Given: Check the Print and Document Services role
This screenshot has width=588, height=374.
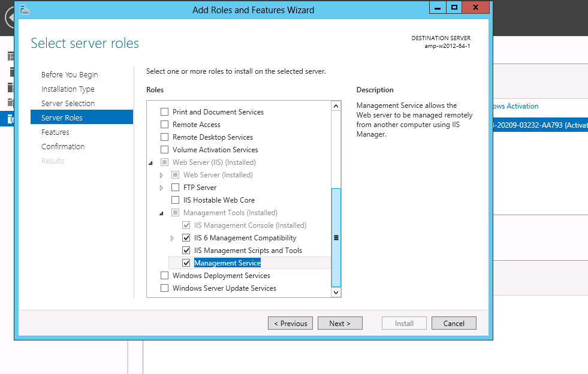Looking at the screenshot, I should tap(164, 112).
